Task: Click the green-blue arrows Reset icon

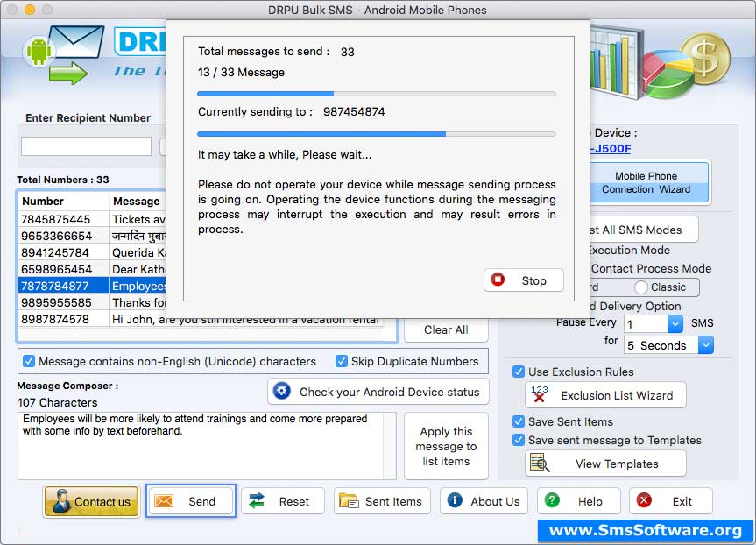Action: [x=257, y=500]
